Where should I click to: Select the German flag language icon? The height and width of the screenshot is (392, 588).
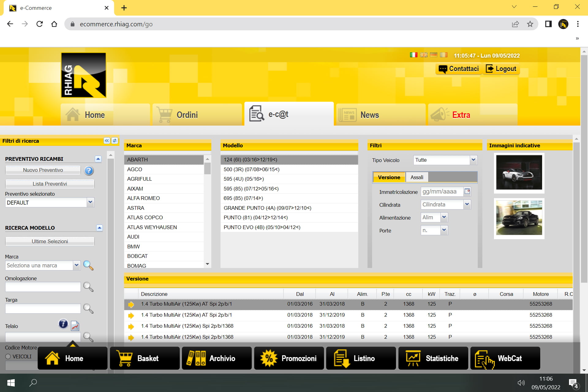click(434, 55)
